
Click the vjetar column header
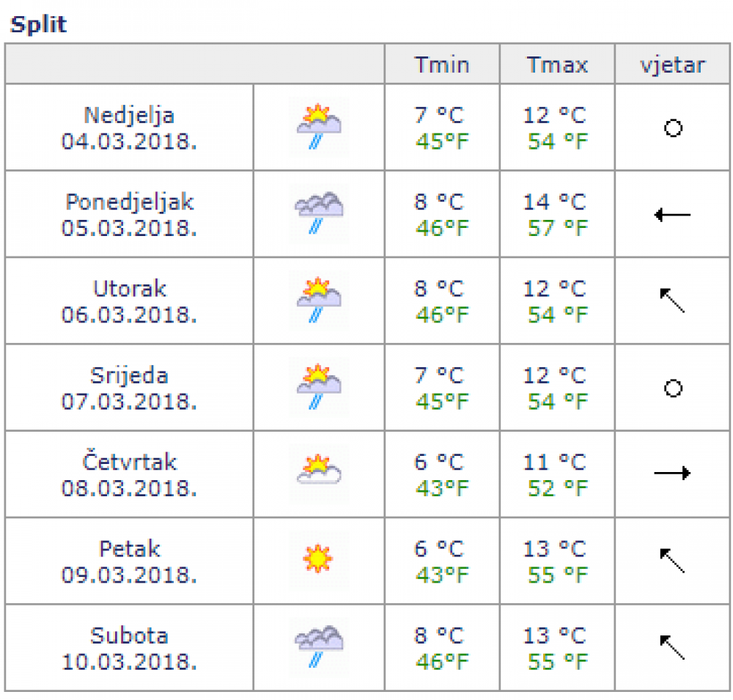click(672, 65)
